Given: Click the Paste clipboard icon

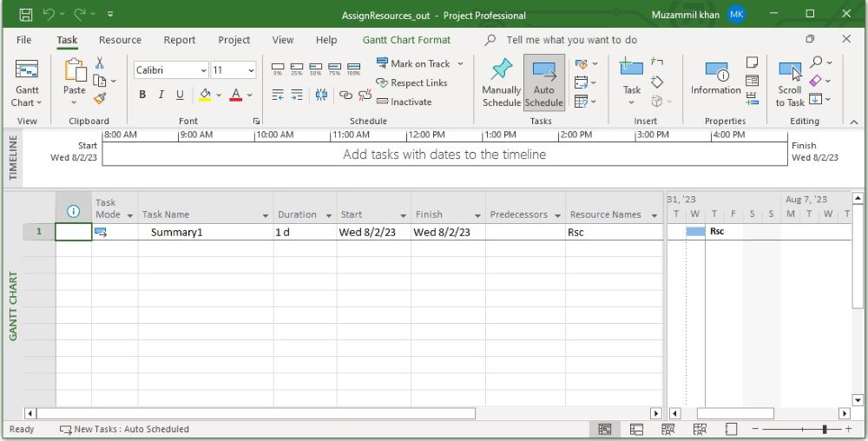Looking at the screenshot, I should [x=75, y=72].
